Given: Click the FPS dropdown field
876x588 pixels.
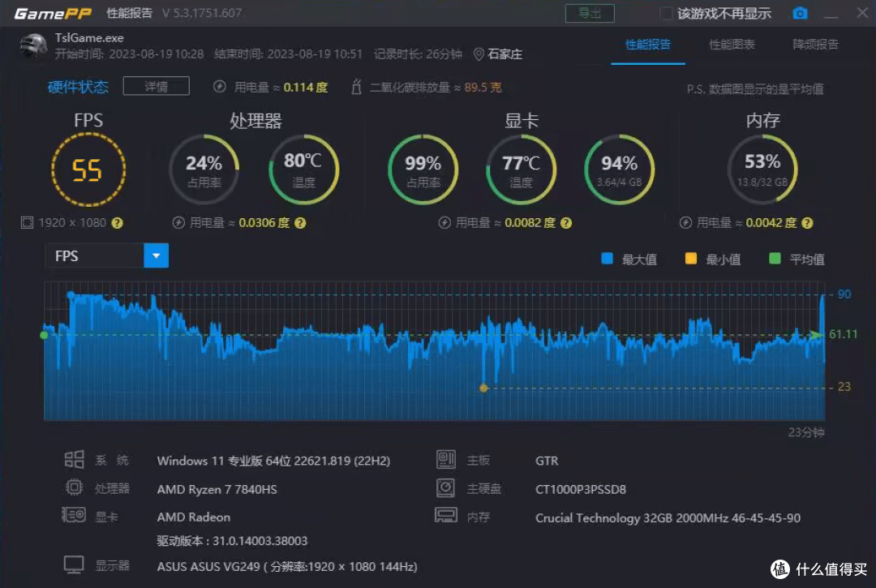Looking at the screenshot, I should (107, 255).
